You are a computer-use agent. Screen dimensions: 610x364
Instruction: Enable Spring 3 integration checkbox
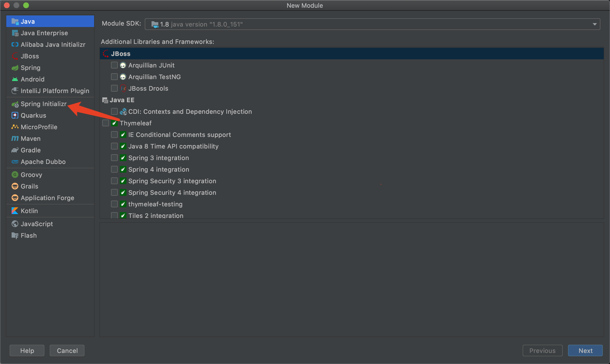114,158
